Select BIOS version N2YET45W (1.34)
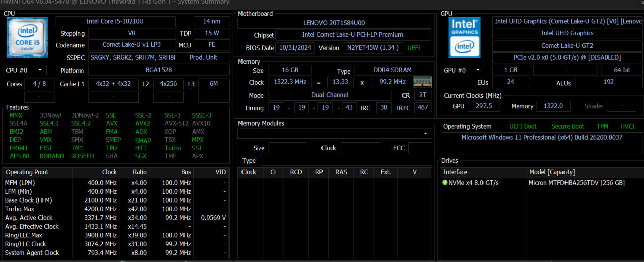This screenshot has height=262, width=644. pyautogui.click(x=373, y=48)
